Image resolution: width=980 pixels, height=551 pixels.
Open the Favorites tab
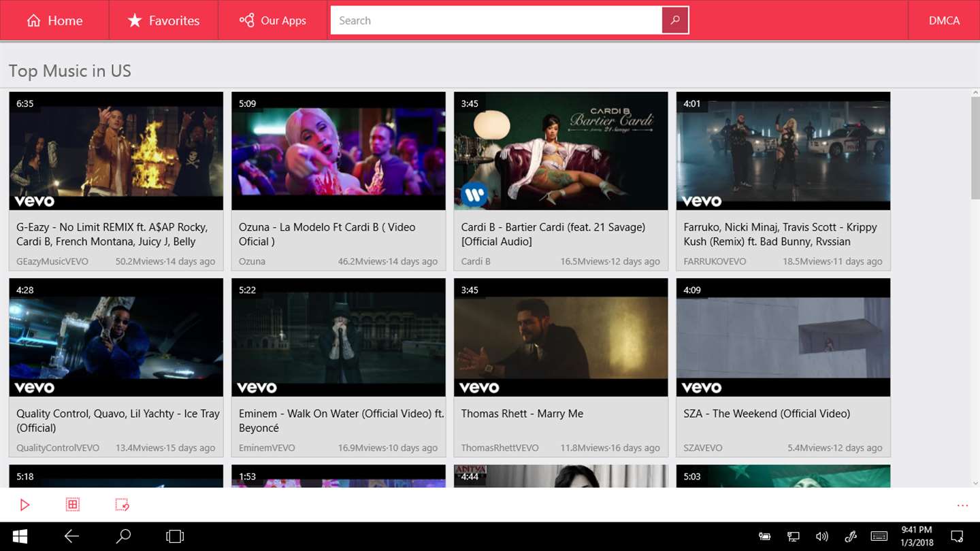(163, 20)
